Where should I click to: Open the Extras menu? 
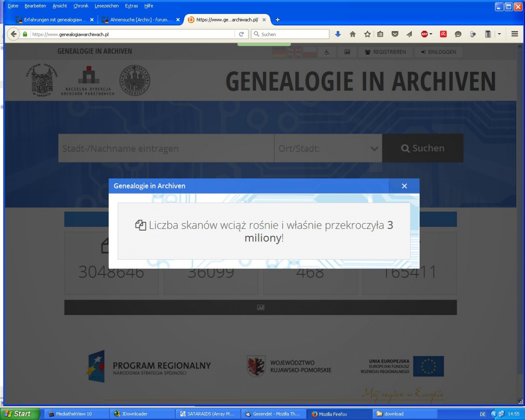point(131,6)
